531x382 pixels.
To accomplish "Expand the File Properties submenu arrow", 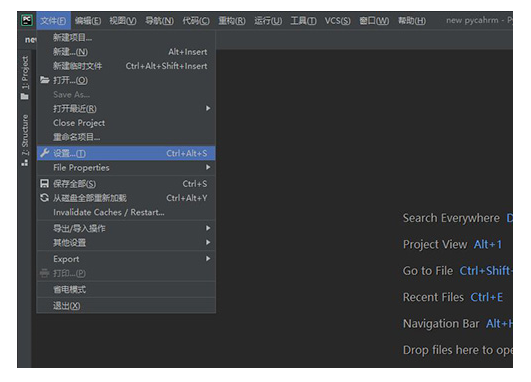I will tap(208, 167).
